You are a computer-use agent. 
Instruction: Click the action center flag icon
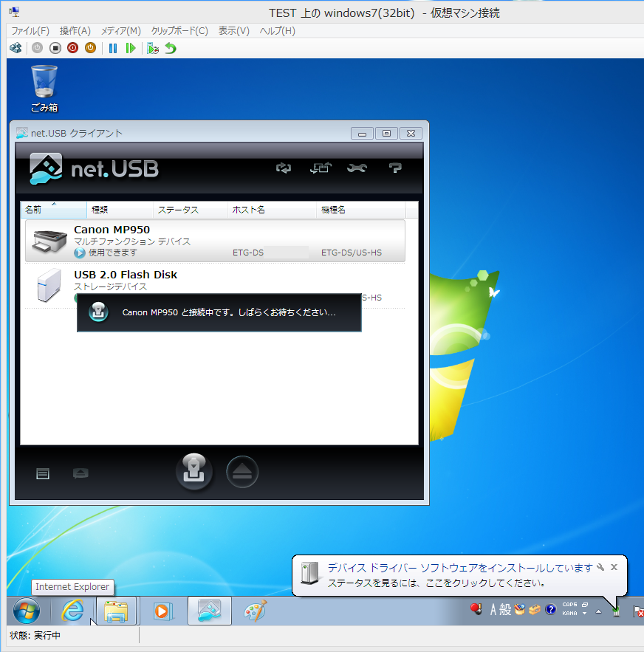click(638, 611)
